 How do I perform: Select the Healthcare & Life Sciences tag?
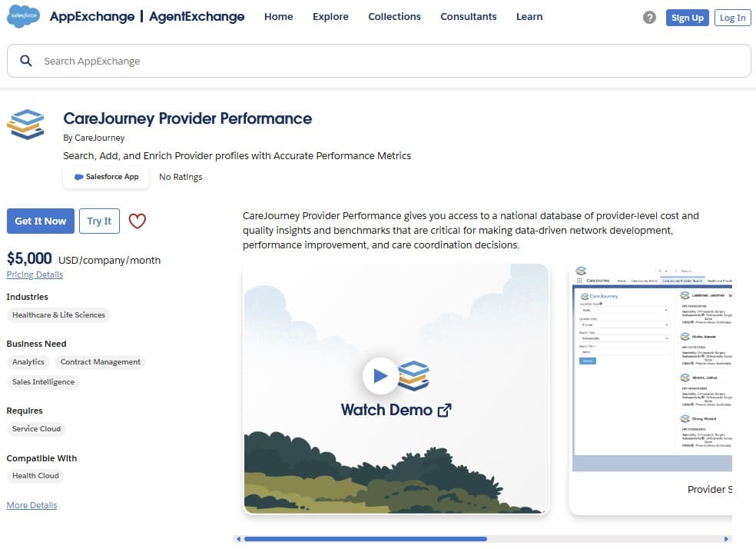coord(58,315)
